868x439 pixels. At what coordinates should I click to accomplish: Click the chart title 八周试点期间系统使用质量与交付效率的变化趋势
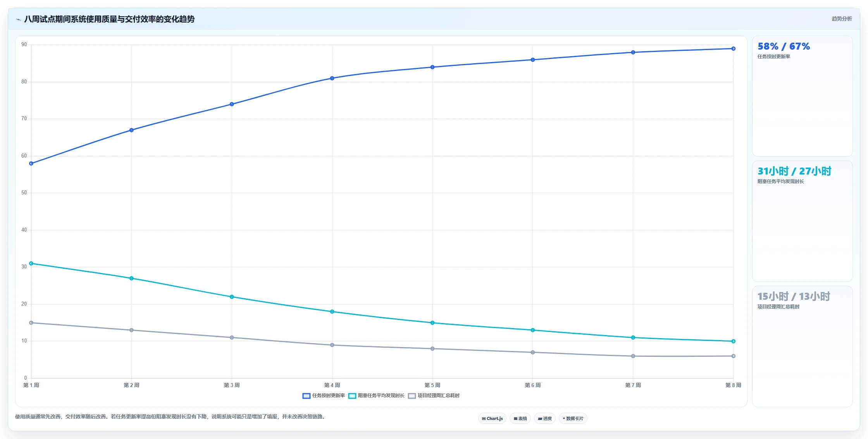(109, 19)
